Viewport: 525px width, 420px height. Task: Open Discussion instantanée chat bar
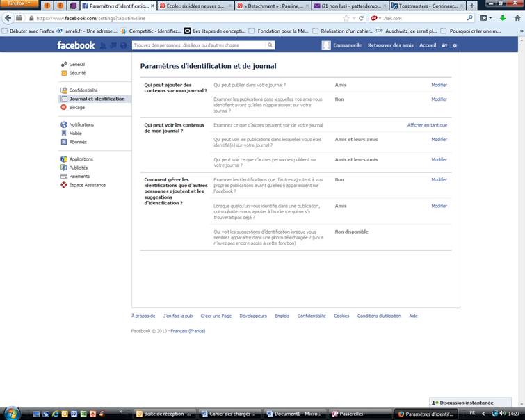[x=471, y=403]
